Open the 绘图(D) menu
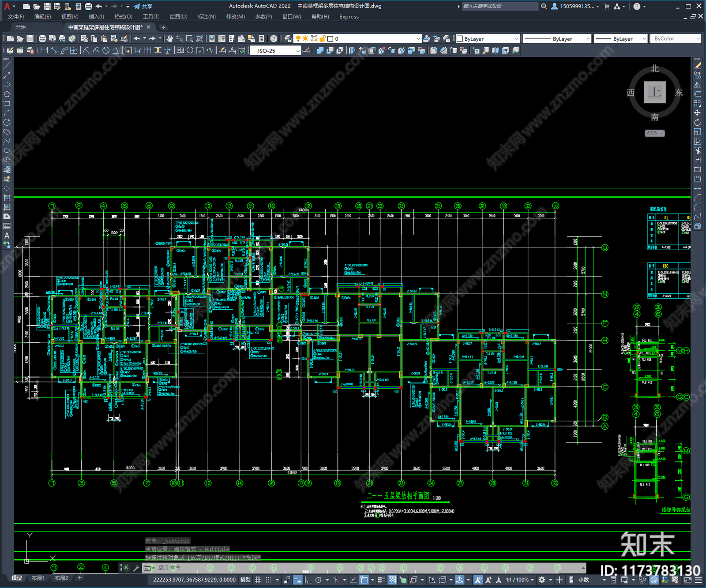This screenshot has height=588, width=706. [179, 17]
